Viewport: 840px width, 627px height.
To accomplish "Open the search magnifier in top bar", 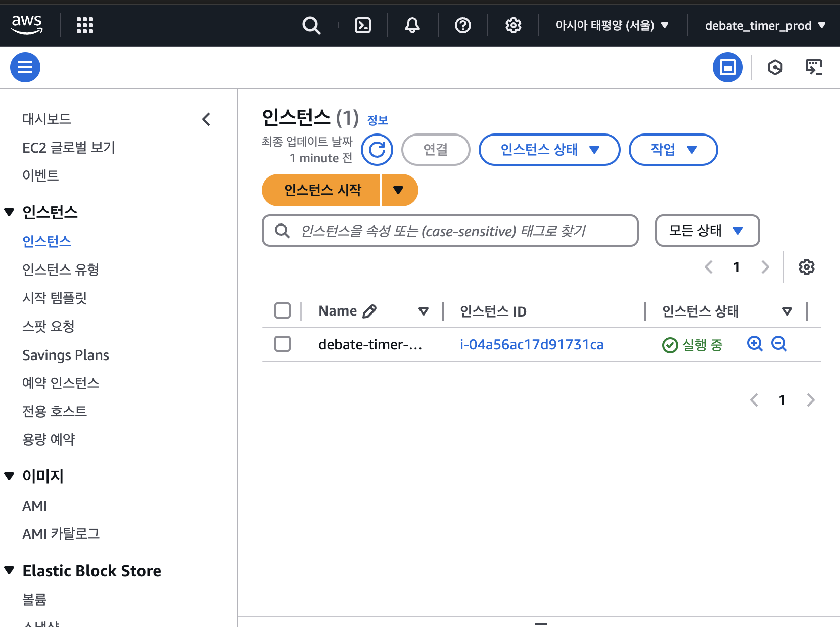I will (311, 25).
